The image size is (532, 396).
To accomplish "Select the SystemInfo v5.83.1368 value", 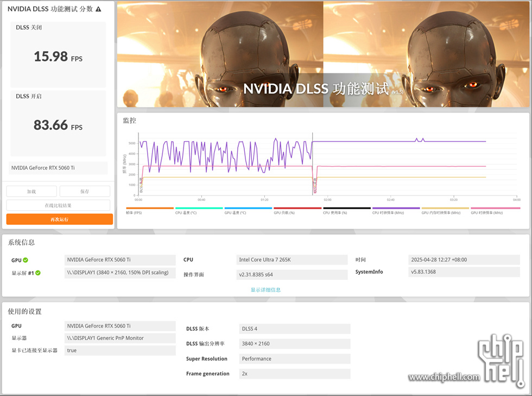I will pos(464,272).
